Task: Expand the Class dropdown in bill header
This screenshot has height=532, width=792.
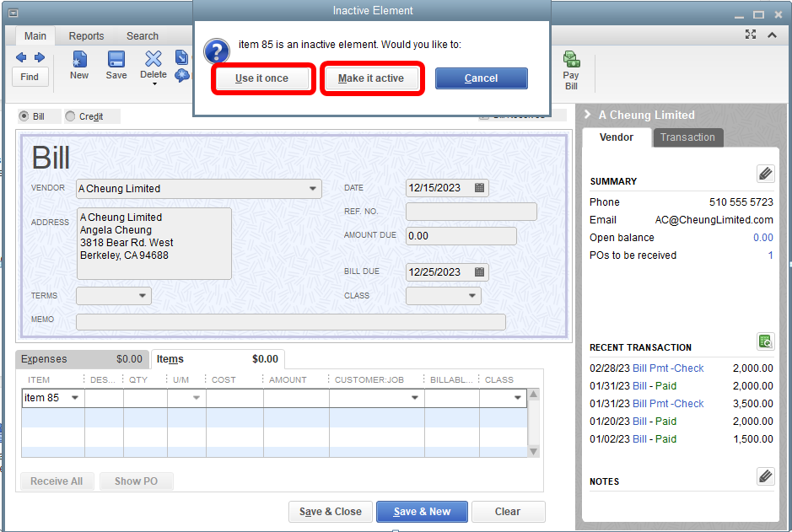Action: [x=471, y=296]
